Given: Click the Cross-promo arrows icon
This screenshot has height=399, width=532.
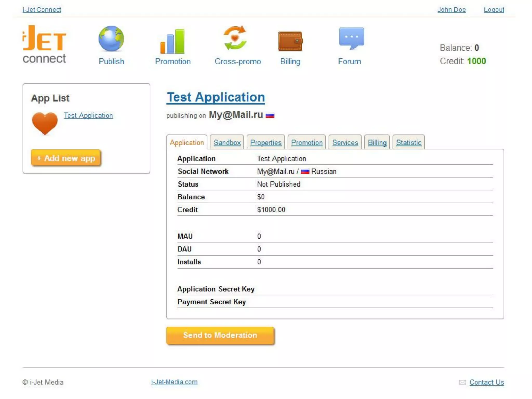Looking at the screenshot, I should 235,38.
